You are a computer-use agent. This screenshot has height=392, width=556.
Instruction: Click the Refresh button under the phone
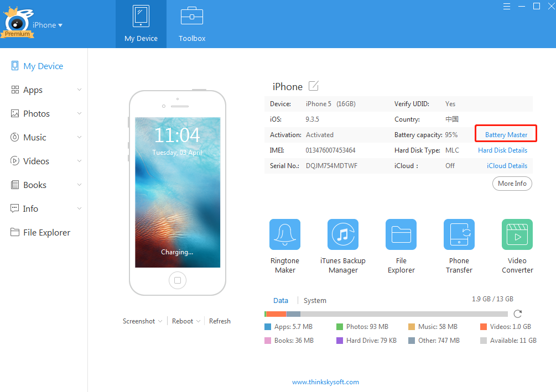220,321
